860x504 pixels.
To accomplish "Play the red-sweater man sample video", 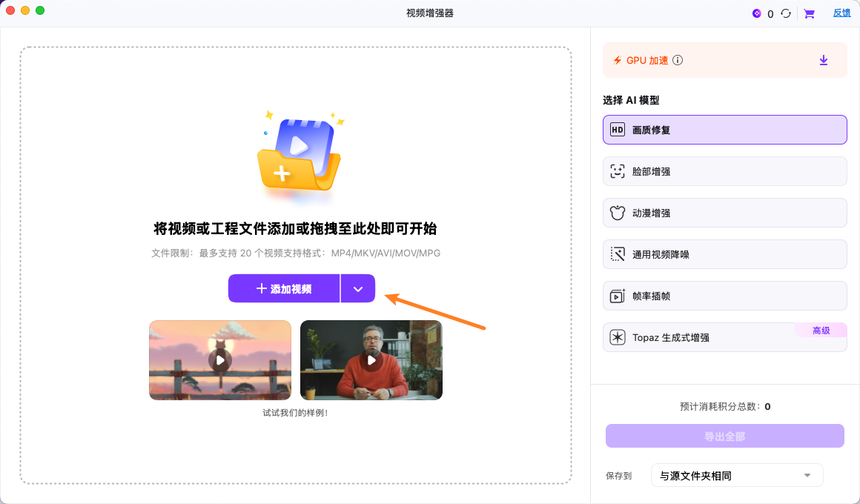I will (x=371, y=360).
